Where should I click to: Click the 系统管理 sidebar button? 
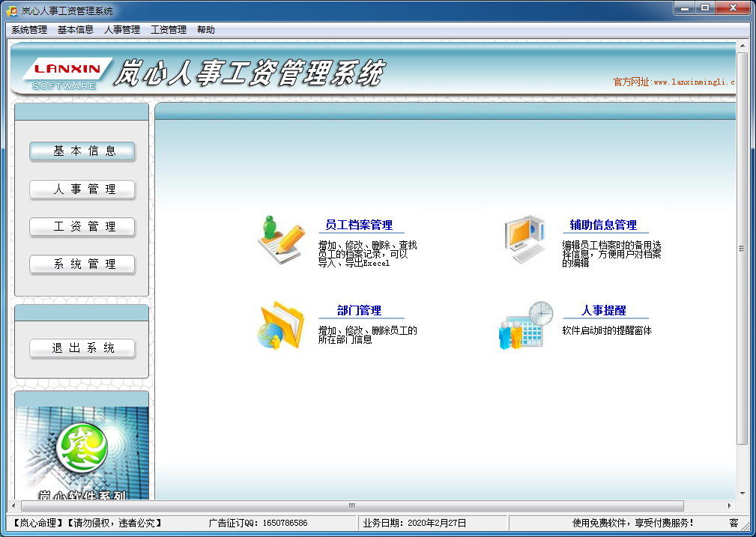pos(82,264)
